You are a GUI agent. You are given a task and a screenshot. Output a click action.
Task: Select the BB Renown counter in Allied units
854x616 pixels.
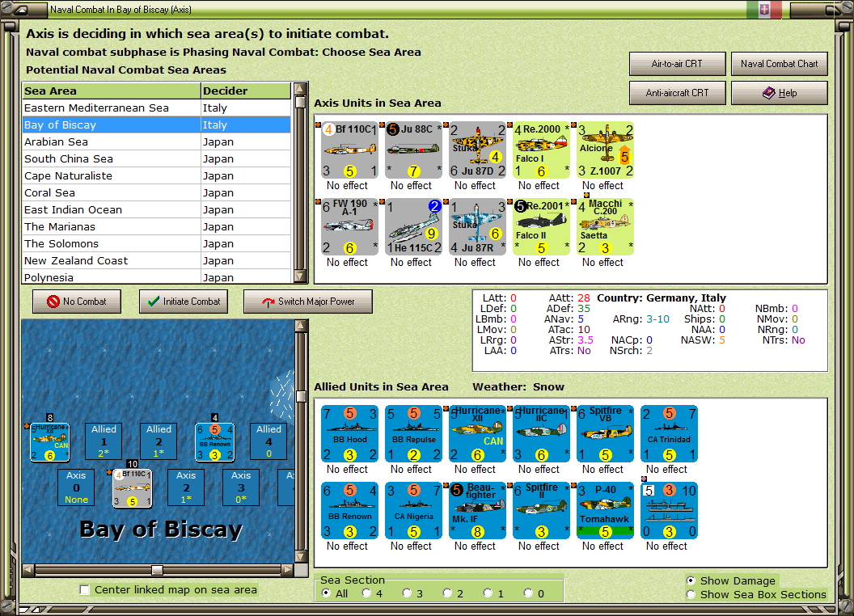pos(349,510)
